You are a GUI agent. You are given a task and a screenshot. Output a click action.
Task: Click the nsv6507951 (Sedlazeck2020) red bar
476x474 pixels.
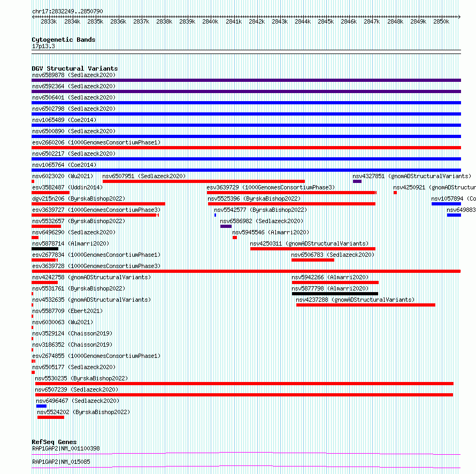[x=204, y=181]
